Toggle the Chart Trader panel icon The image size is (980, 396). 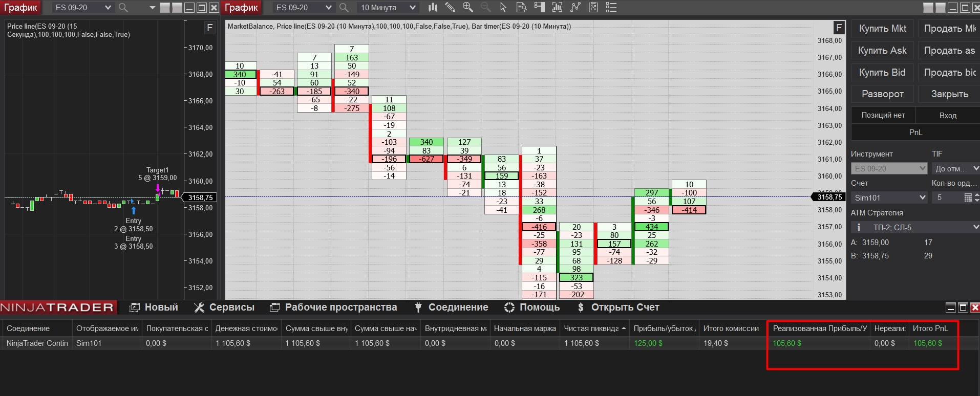pyautogui.click(x=539, y=7)
